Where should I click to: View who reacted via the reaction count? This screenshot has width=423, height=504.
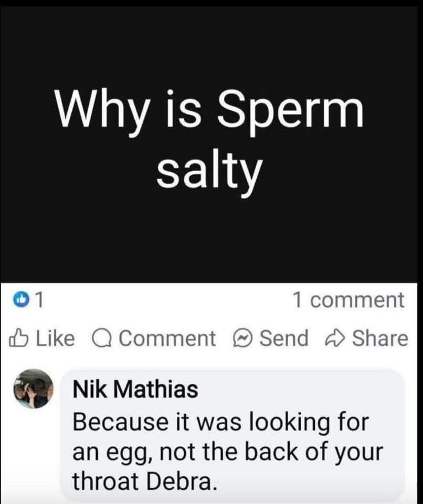click(x=38, y=301)
